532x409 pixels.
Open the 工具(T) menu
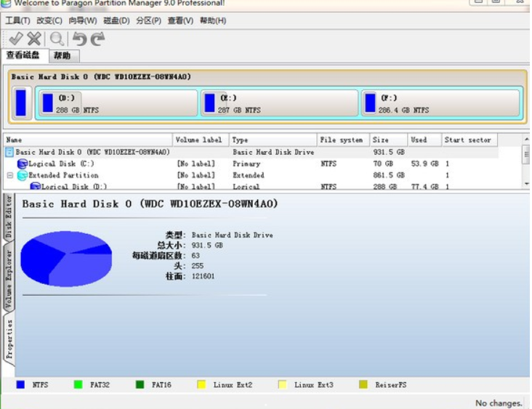pyautogui.click(x=17, y=20)
